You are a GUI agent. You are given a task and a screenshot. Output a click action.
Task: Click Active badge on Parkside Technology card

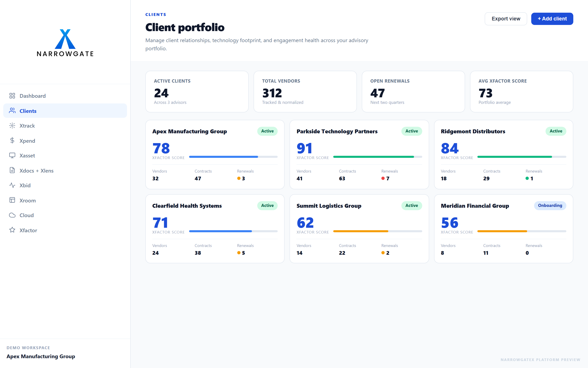pyautogui.click(x=412, y=131)
